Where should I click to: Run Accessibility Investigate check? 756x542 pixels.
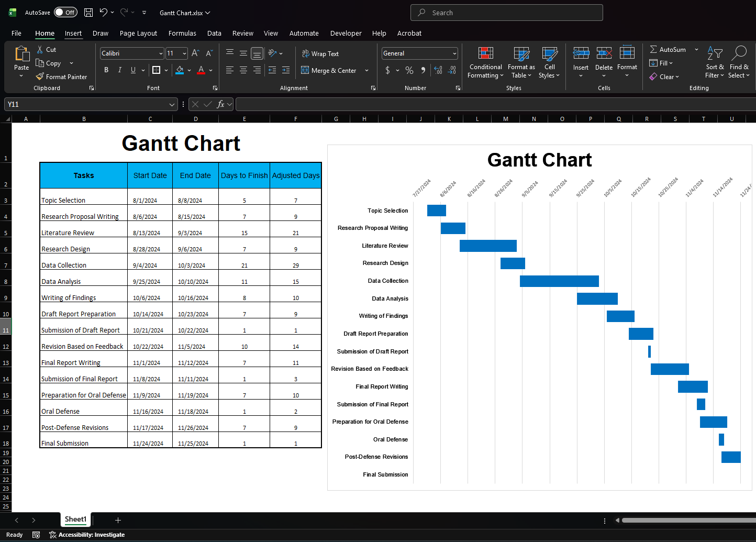click(87, 534)
